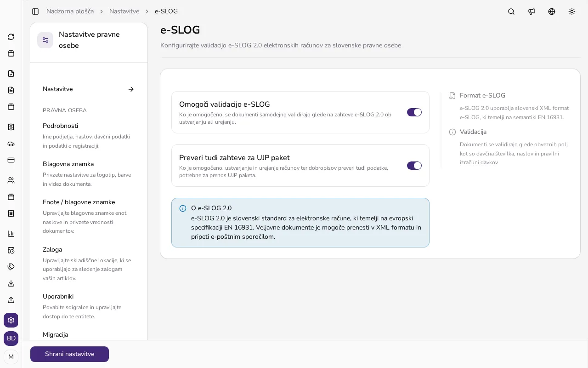This screenshot has height=368, width=588.
Task: Go to Nastavitve breadcrumb
Action: [124, 11]
